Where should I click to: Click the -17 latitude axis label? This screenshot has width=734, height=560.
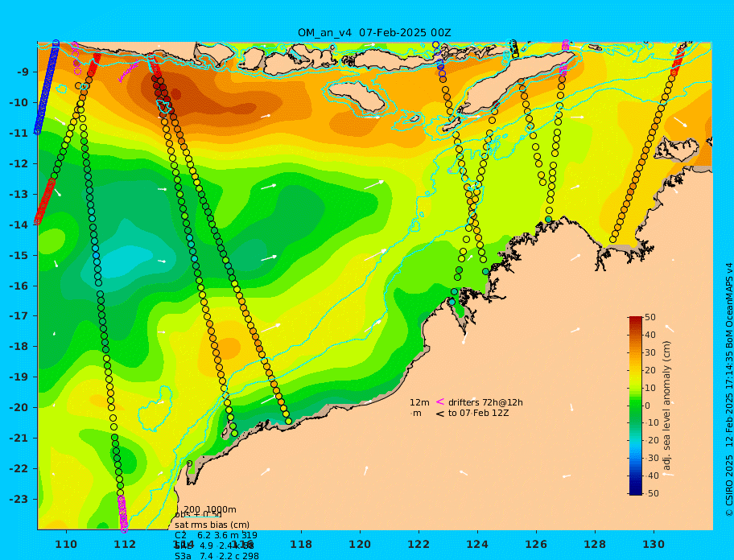pyautogui.click(x=19, y=316)
